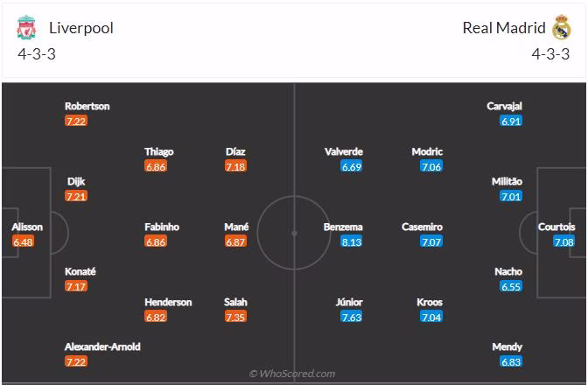The width and height of the screenshot is (588, 385).
Task: Click the Liverpool club crest icon
Action: [27, 28]
